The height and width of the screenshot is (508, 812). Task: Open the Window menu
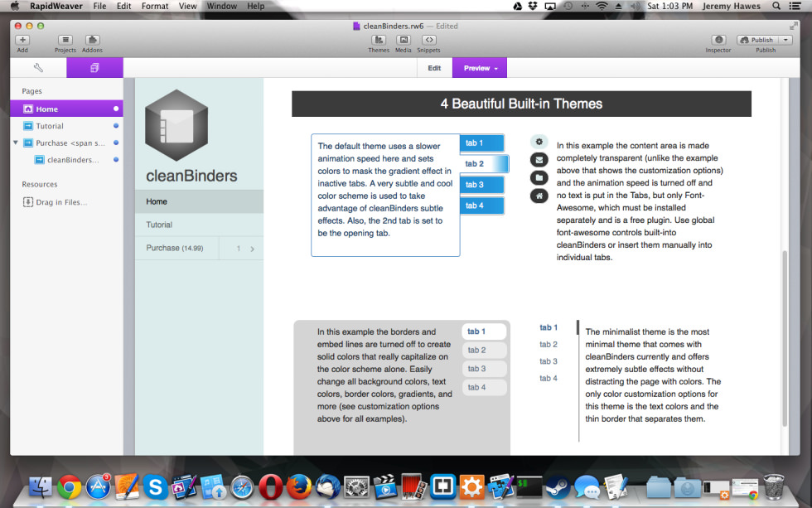tap(222, 6)
